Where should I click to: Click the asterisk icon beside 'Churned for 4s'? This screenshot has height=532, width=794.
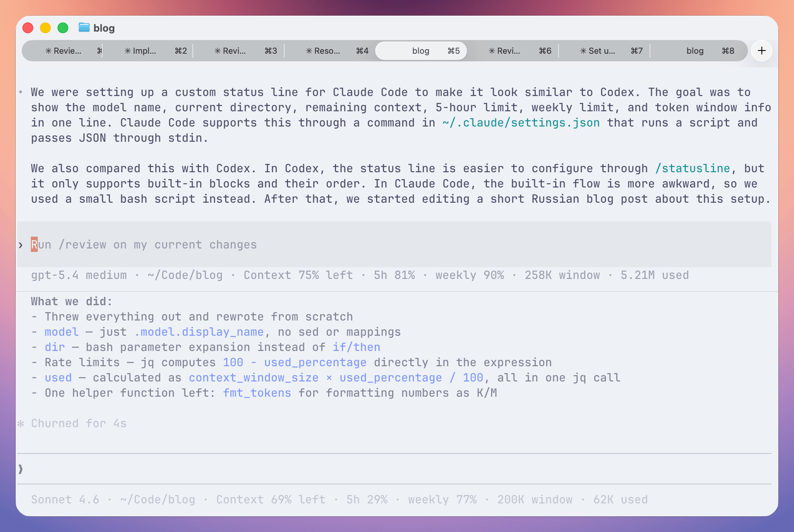[x=21, y=423]
